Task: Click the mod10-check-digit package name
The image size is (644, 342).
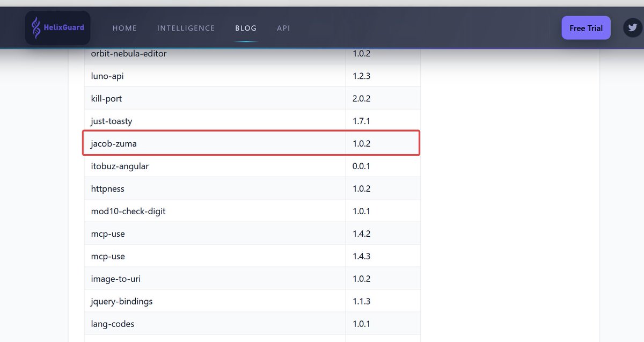Action: point(128,212)
